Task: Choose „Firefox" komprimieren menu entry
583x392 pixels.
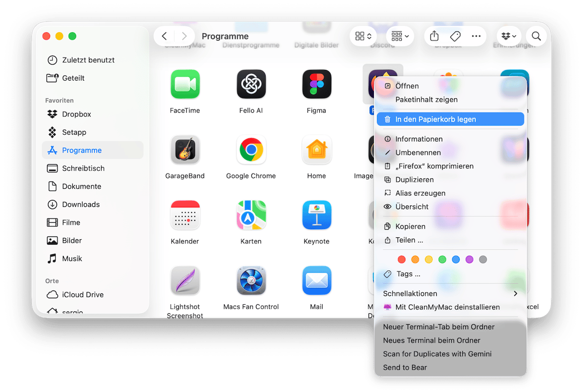Action: [x=450, y=166]
